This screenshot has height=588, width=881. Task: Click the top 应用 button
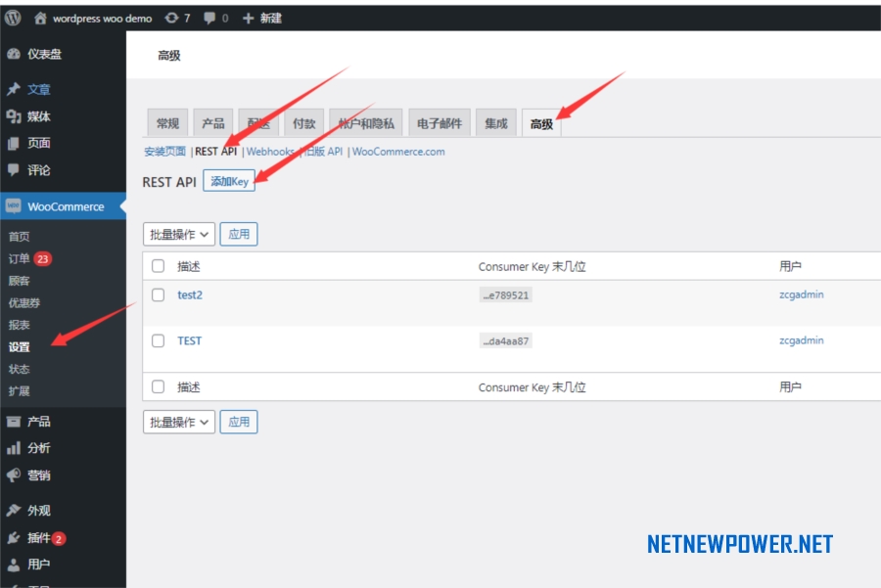239,234
